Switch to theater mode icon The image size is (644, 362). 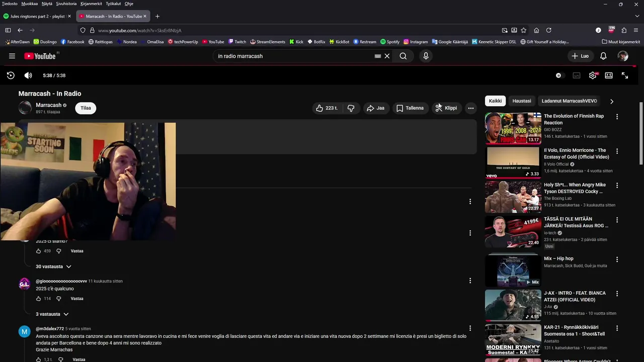[x=609, y=75]
